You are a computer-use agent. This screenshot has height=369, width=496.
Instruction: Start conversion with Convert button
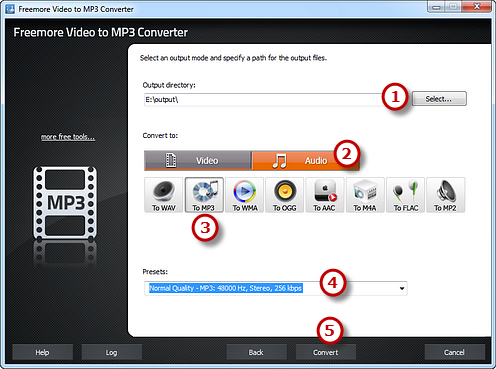(326, 352)
